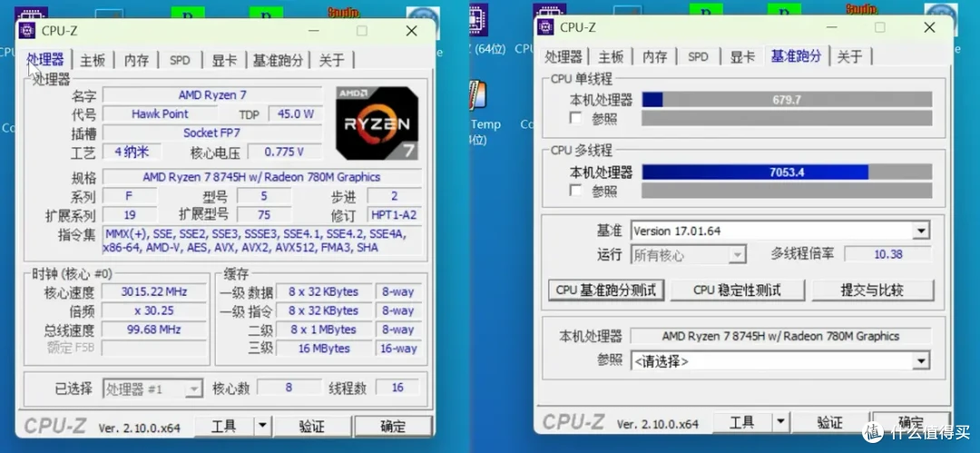Click the 总线速度 value 99.68 MHz
This screenshot has width=980, height=453.
coord(153,330)
